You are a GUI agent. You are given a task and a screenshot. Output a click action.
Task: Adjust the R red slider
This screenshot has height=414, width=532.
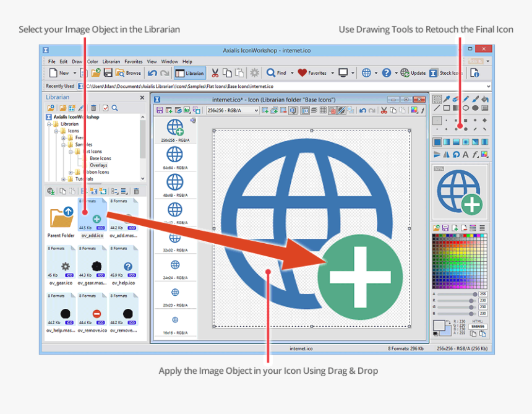(457, 301)
